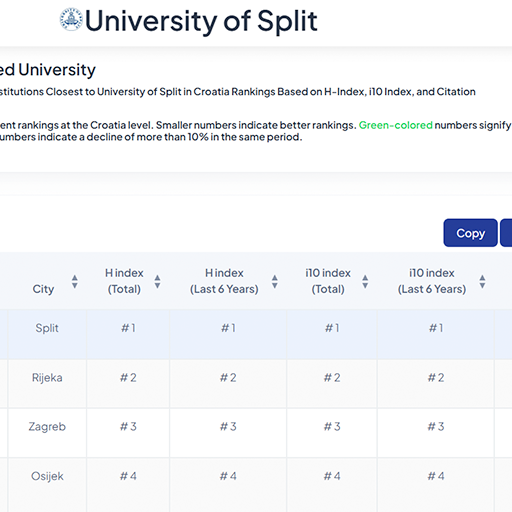The width and height of the screenshot is (512, 512).
Task: Sort by H index (Last 6 Years) arrows
Action: (x=275, y=282)
